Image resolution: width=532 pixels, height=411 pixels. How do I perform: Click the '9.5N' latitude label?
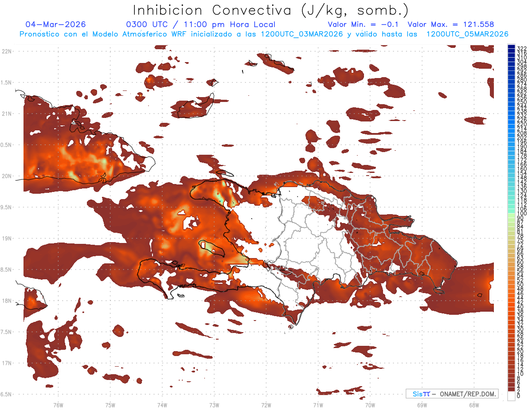click(7, 207)
